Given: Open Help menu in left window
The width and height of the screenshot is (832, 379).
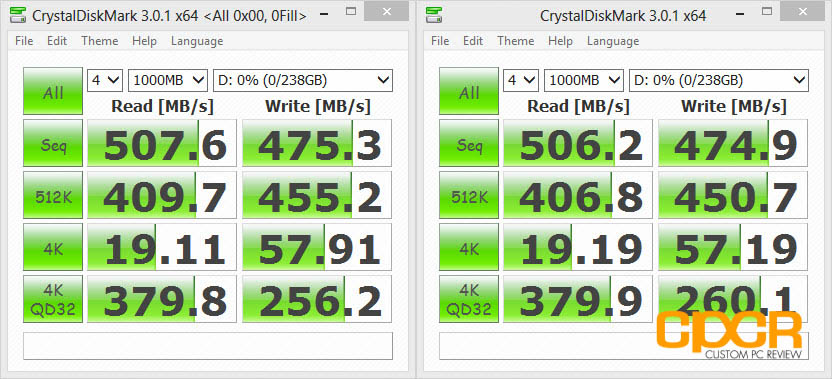Looking at the screenshot, I should [144, 41].
